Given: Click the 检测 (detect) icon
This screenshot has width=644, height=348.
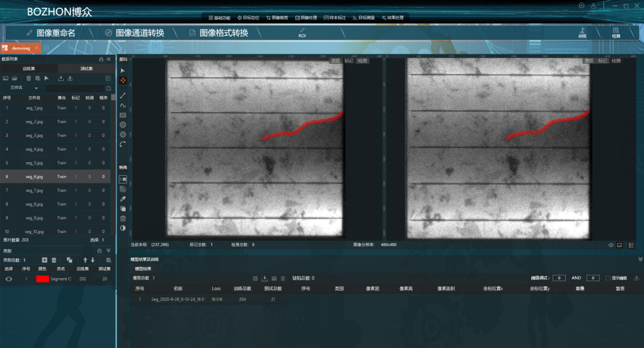Looking at the screenshot, I should (x=616, y=33).
